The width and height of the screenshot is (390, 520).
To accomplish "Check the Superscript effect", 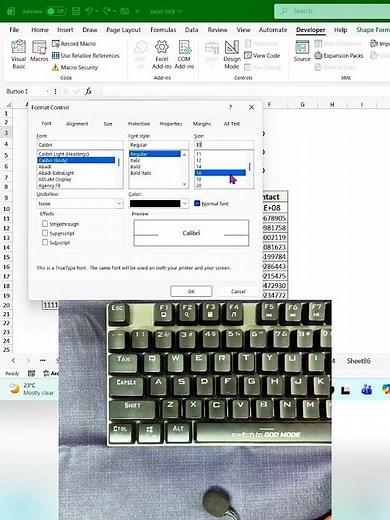I will coord(45,233).
